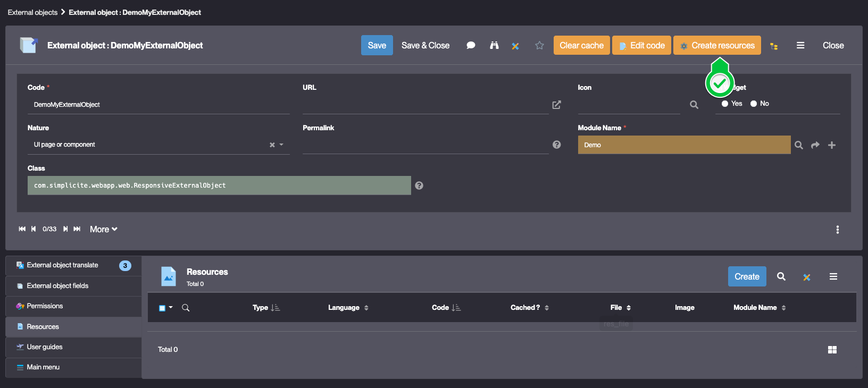This screenshot has height=388, width=868.
Task: Switch to the Permissions tab
Action: 45,306
